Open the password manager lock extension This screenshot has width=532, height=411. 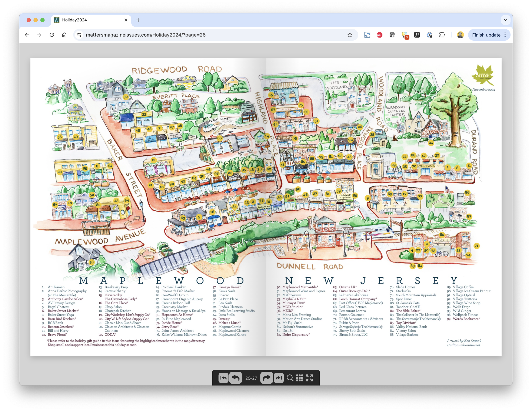coord(429,35)
